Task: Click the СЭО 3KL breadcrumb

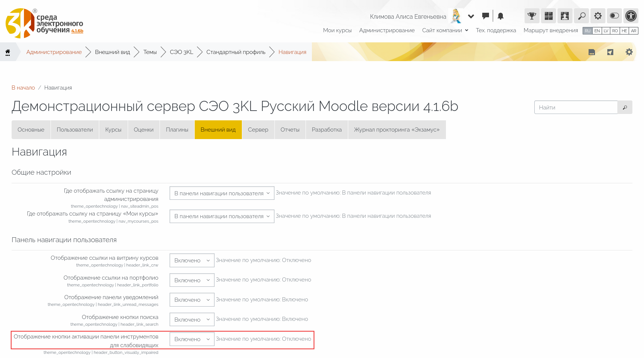Action: (x=181, y=52)
